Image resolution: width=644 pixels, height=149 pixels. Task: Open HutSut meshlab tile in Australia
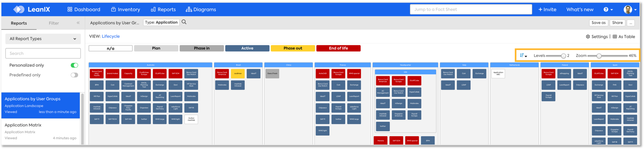(191, 119)
